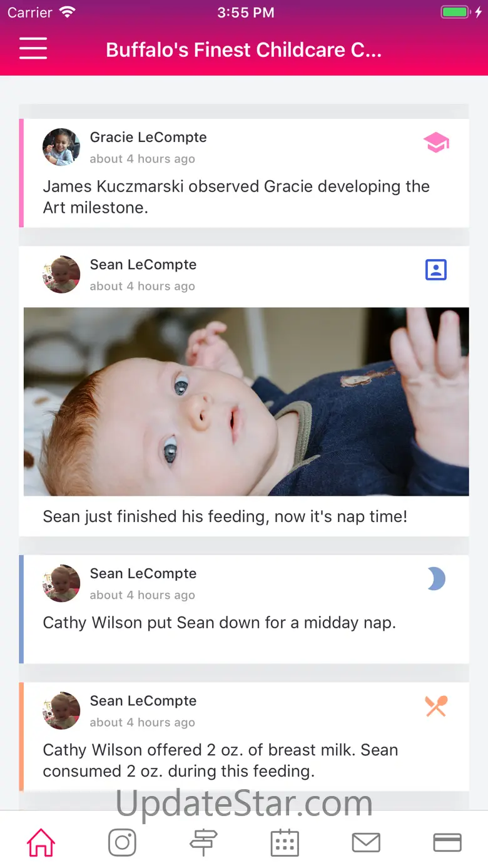Open the messages envelope tab
Viewport: 488px width, 868px height.
(366, 842)
